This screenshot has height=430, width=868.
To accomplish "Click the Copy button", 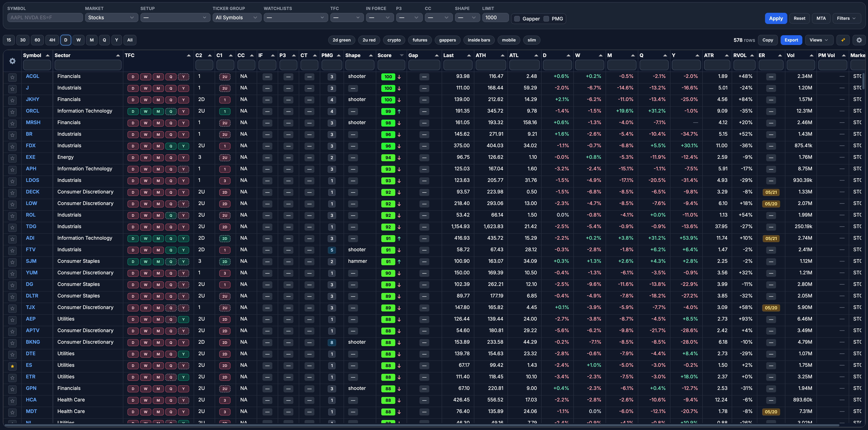I will (x=768, y=40).
